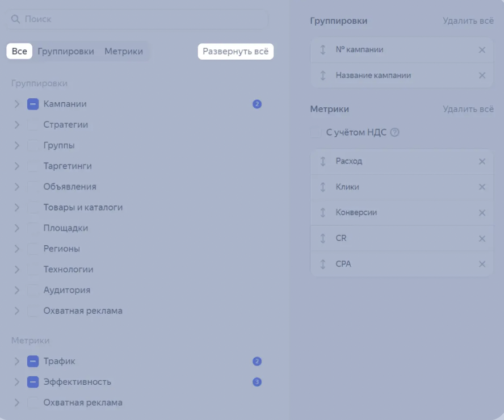Click the search magnifier icon
The width and height of the screenshot is (504, 420).
pyautogui.click(x=15, y=19)
